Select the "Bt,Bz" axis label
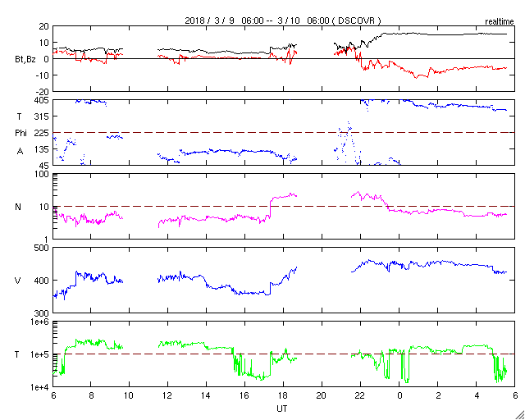525x420 pixels. (x=25, y=60)
